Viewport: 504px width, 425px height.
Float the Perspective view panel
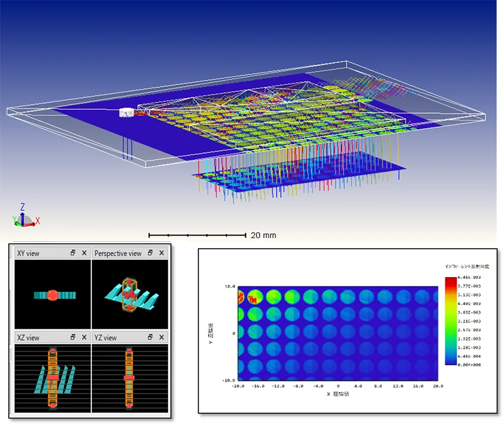150,253
